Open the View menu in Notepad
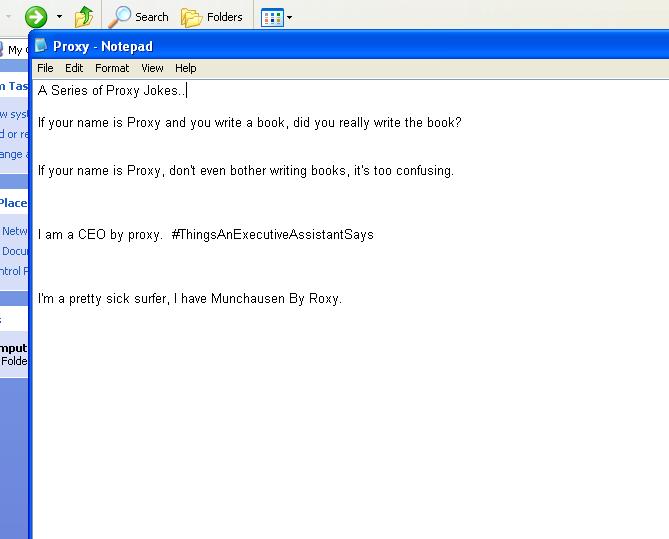The width and height of the screenshot is (669, 539). point(152,68)
